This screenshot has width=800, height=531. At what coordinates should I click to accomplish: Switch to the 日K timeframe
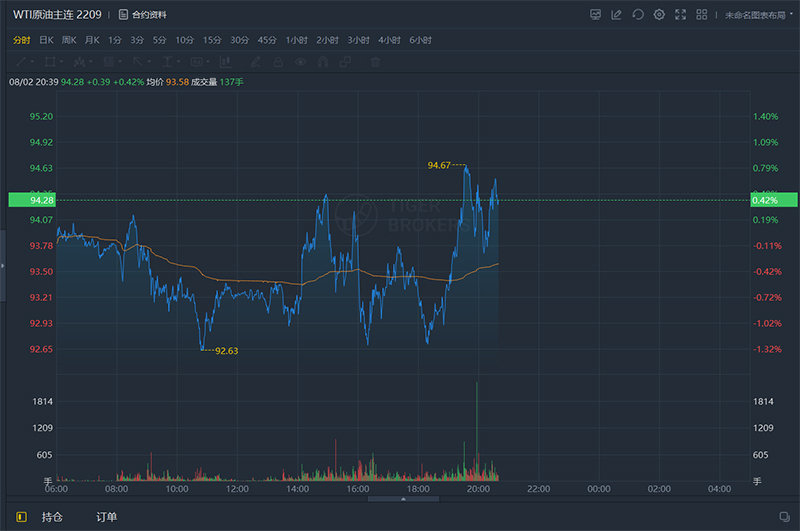click(46, 39)
